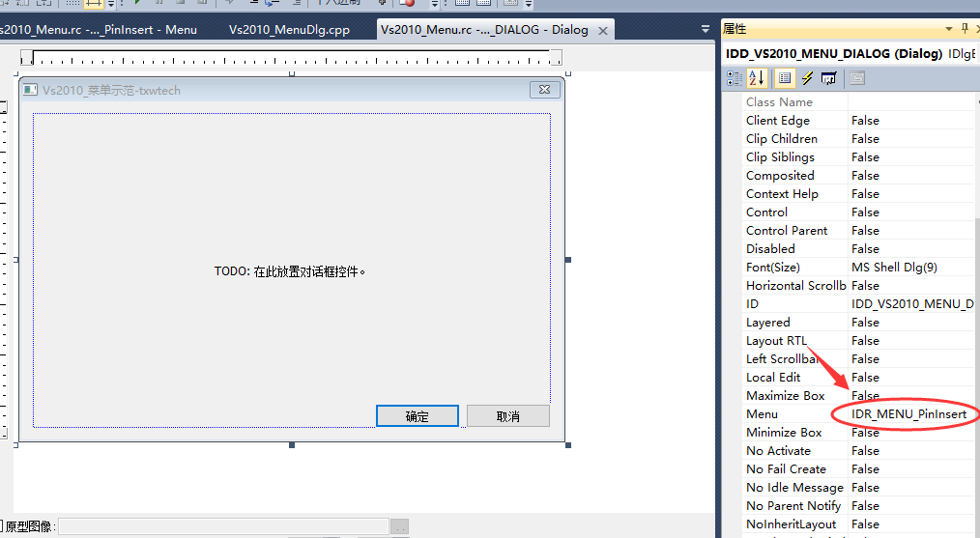The height and width of the screenshot is (538, 980).
Task: Select the Menu property value IDR_MENU_PinInsert
Action: point(908,413)
